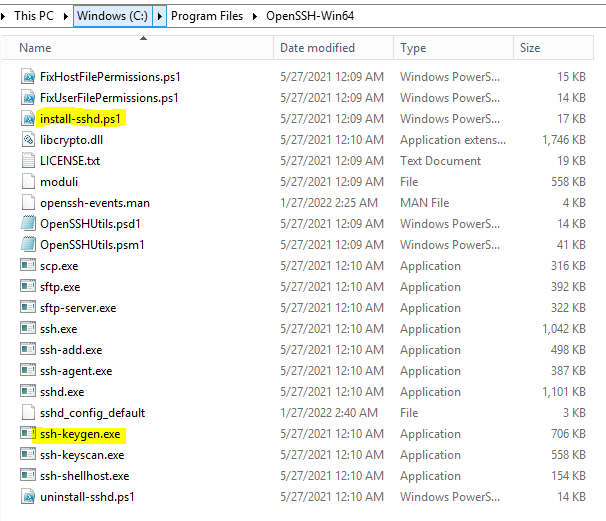The image size is (606, 521).
Task: Select the sshd.exe application icon
Action: pos(28,391)
